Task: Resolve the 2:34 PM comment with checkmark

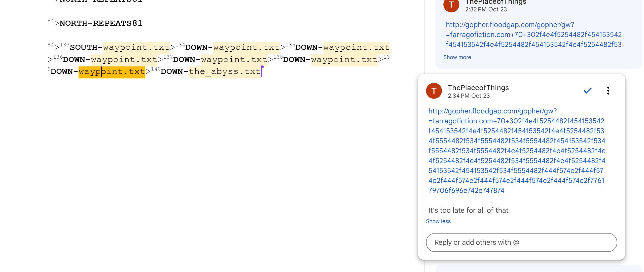Action: (587, 91)
